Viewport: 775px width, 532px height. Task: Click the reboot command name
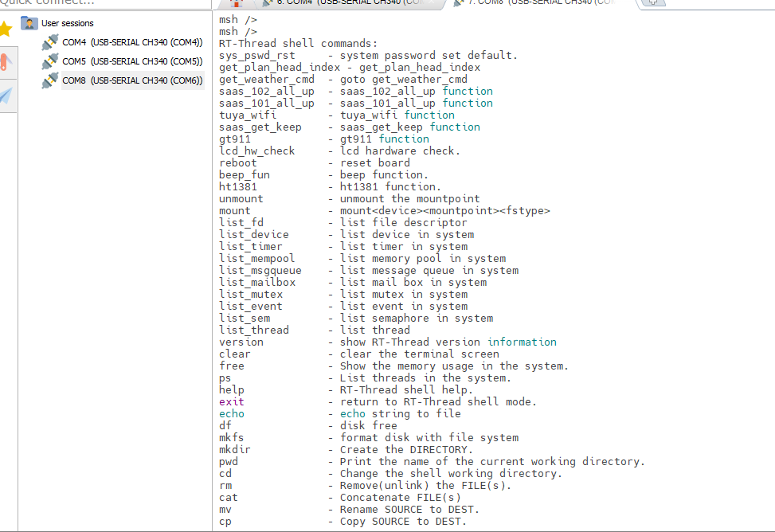click(237, 162)
